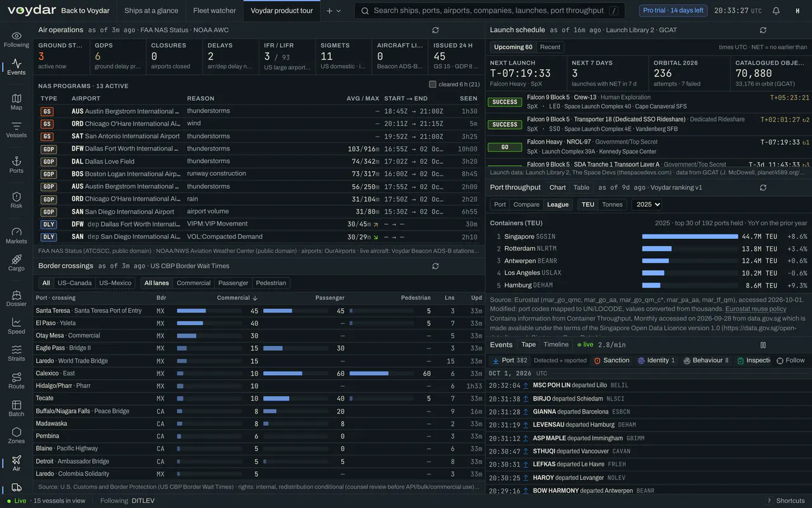This screenshot has width=812, height=508.
Task: Toggle the Behaviour events filter
Action: tap(707, 361)
